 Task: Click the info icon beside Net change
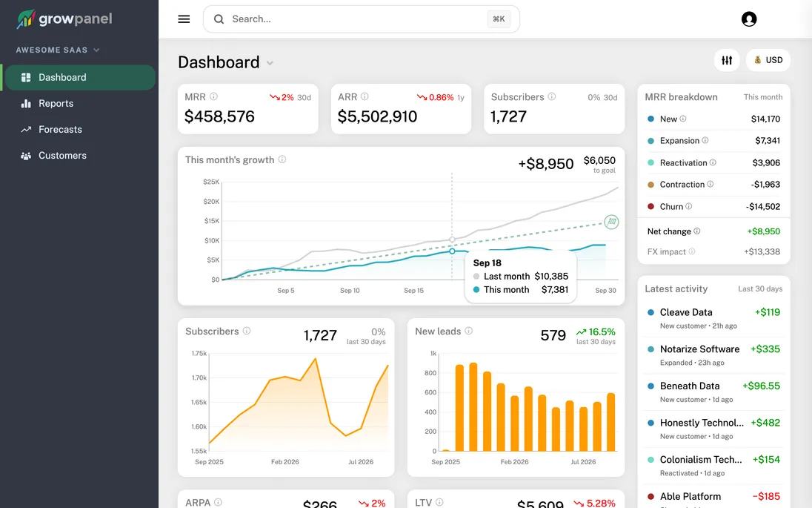[696, 231]
